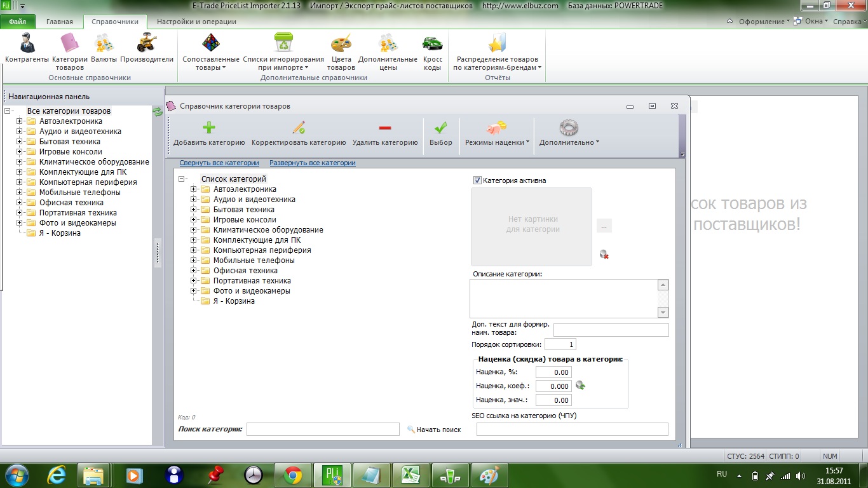Open Google Chrome from the taskbar
The height and width of the screenshot is (488, 868).
(292, 475)
